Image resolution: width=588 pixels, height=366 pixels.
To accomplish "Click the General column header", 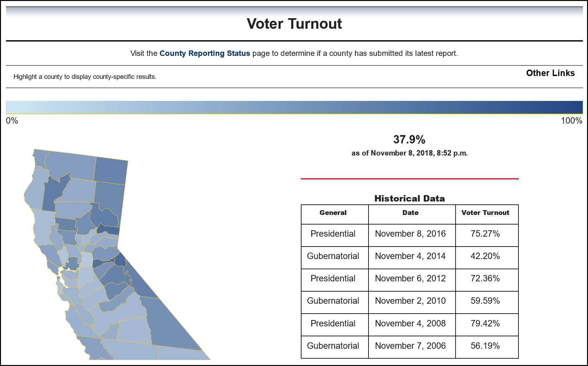I will [x=333, y=213].
